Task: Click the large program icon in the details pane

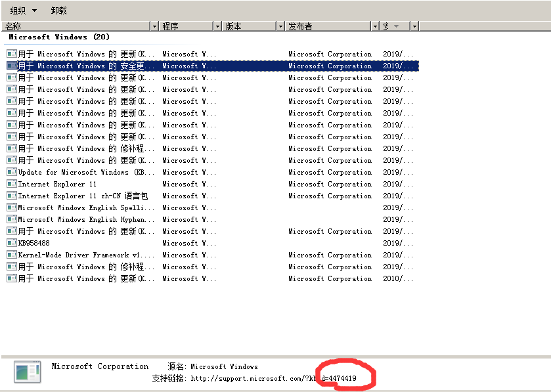Action: click(x=28, y=372)
